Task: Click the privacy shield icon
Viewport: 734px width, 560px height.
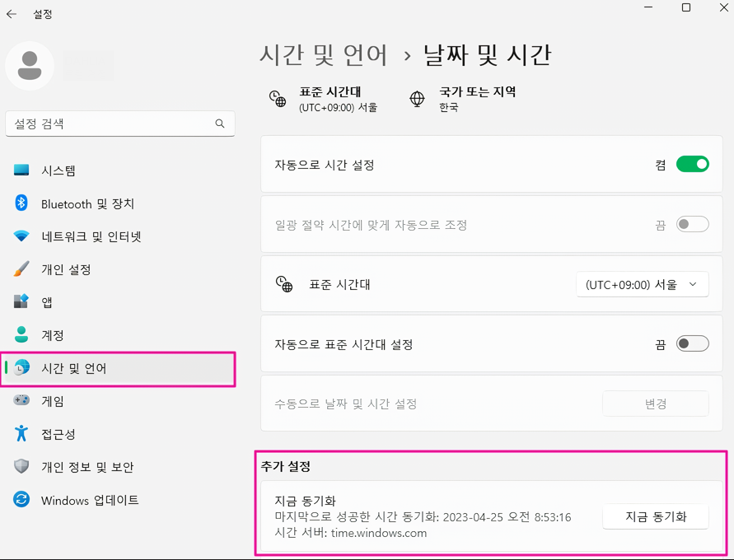Action: click(x=21, y=467)
